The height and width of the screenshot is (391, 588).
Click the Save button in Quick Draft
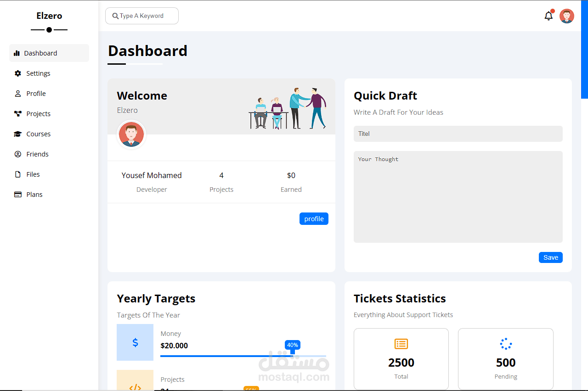550,257
